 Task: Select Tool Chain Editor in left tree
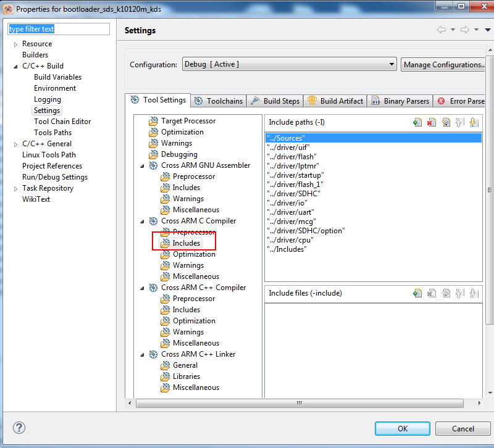[x=62, y=122]
